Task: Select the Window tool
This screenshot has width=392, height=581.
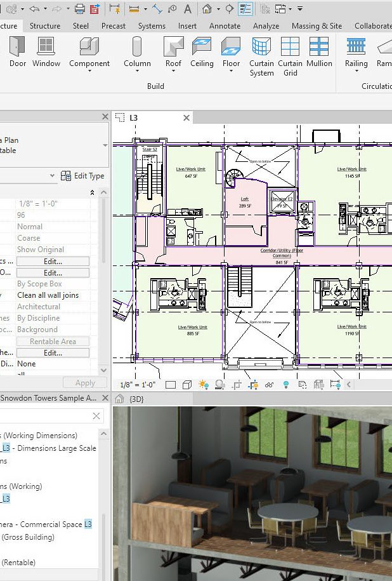Action: [x=46, y=52]
